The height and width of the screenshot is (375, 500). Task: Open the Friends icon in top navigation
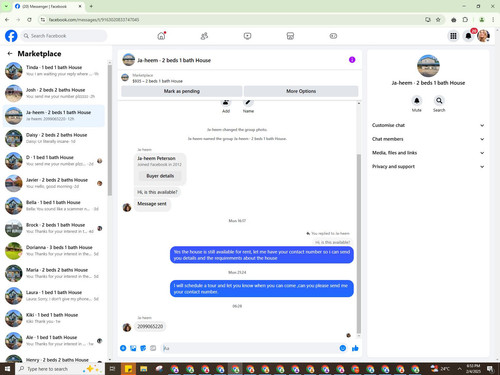point(204,36)
